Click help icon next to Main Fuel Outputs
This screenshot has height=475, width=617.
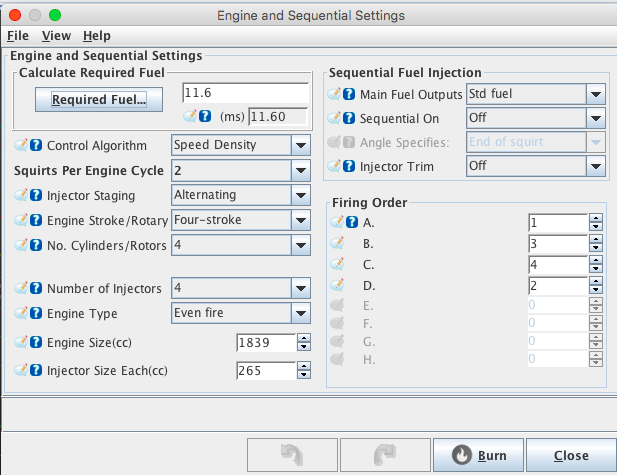click(x=350, y=94)
